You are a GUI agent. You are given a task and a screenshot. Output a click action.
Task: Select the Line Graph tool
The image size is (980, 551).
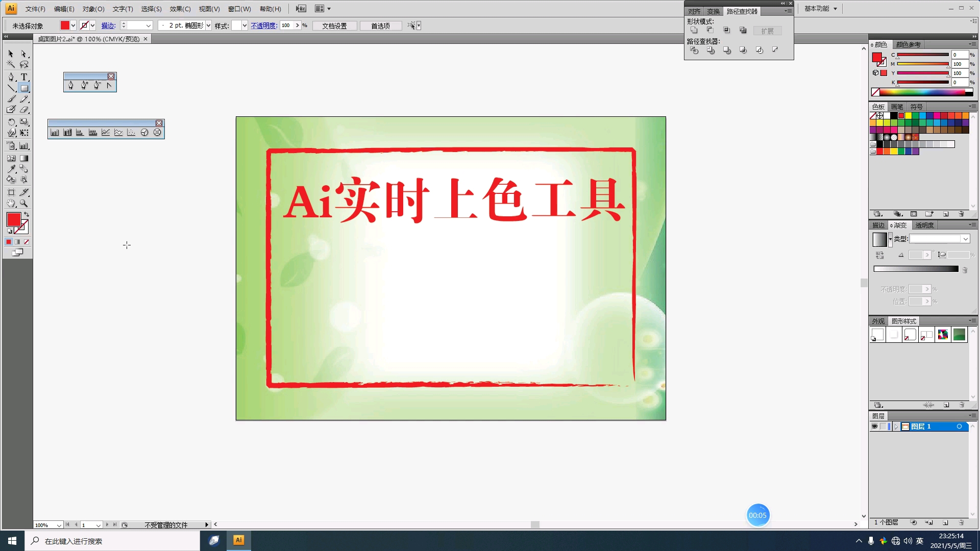(106, 133)
